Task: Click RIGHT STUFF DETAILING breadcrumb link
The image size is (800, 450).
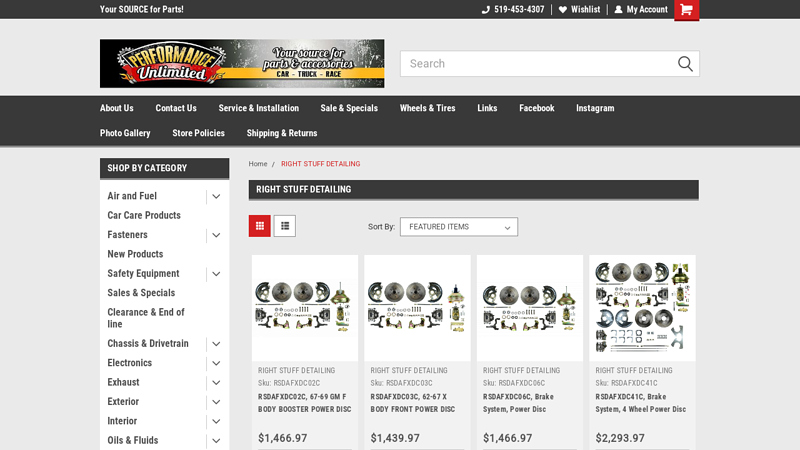Action: [x=320, y=164]
